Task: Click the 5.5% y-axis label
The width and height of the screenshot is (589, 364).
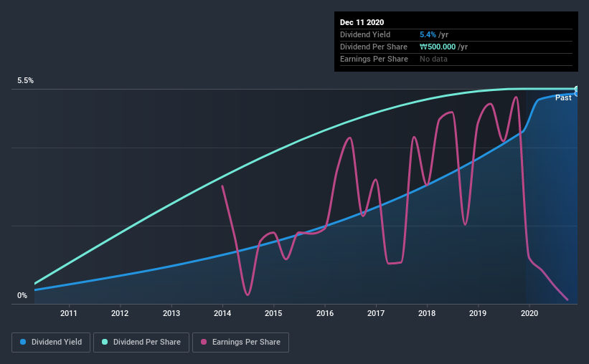Action: coord(26,81)
